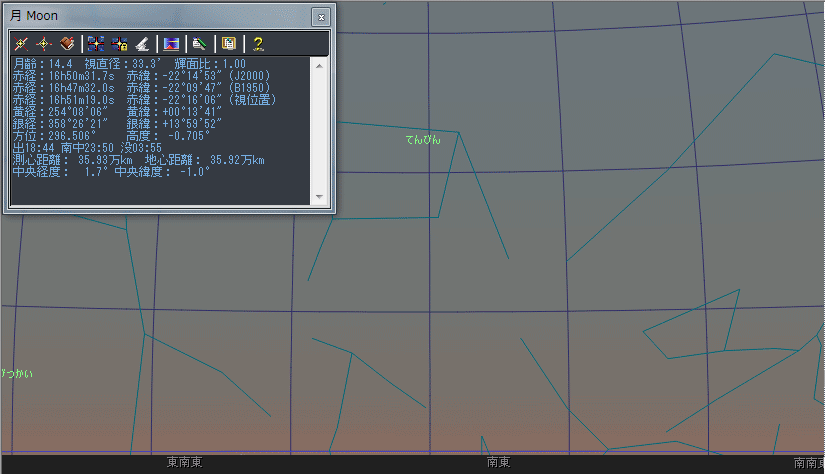Select the telescope icon
The image size is (825, 474).
coord(142,44)
